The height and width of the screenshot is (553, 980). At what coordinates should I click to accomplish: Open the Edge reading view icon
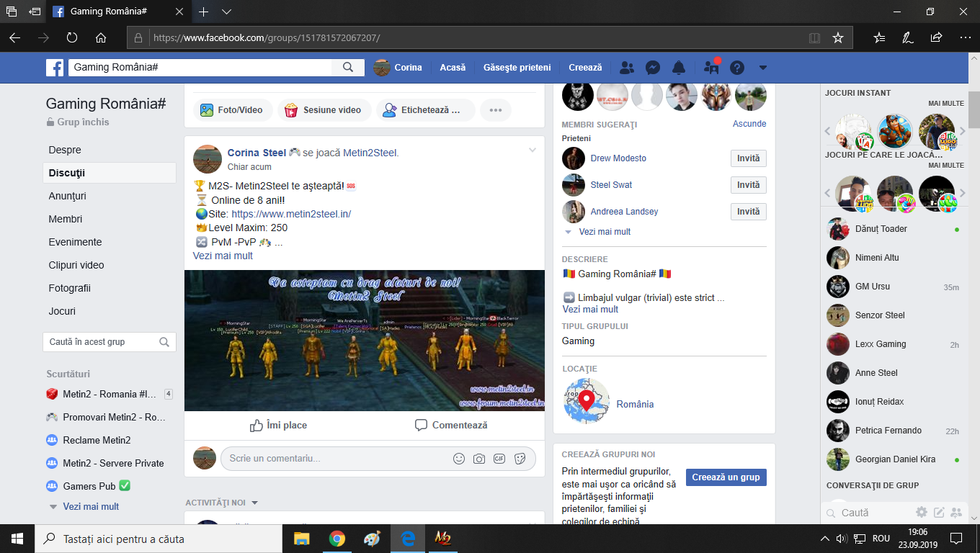[814, 37]
